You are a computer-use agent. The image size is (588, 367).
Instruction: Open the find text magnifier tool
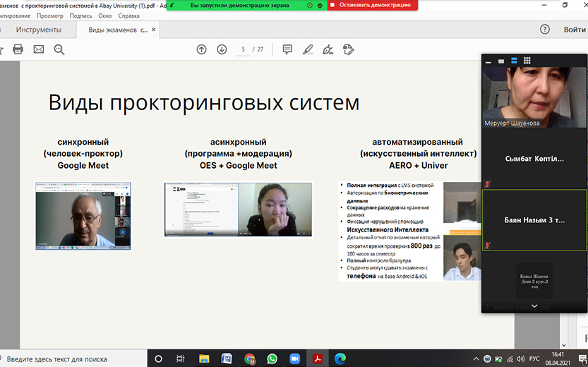coord(59,49)
